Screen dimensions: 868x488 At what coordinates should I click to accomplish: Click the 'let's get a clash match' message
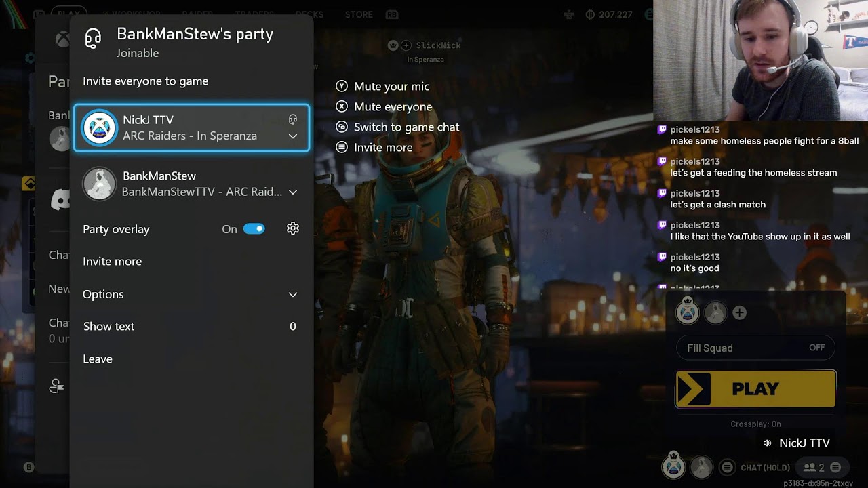pyautogui.click(x=717, y=205)
